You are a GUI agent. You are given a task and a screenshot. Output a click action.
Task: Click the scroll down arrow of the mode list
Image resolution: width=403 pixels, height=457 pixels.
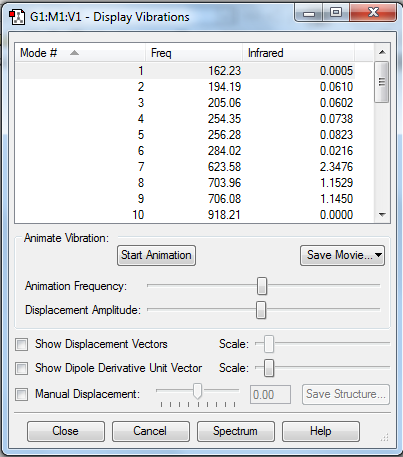tap(382, 215)
